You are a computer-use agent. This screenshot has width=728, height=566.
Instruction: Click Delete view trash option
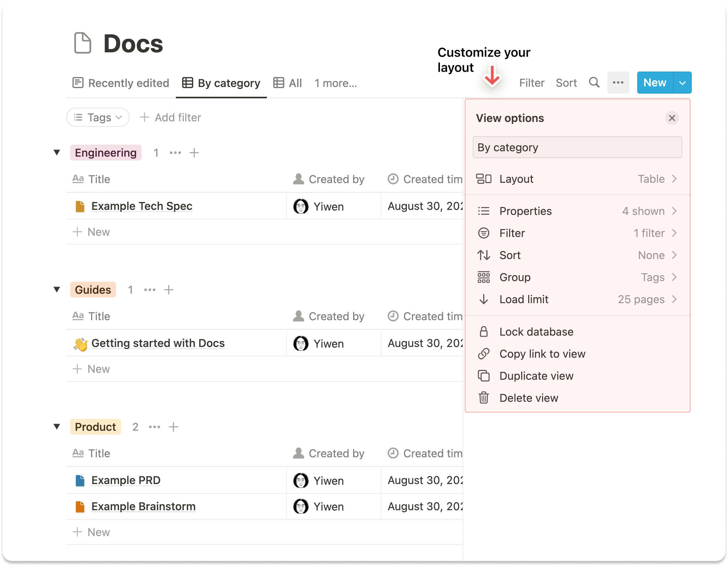click(x=528, y=398)
